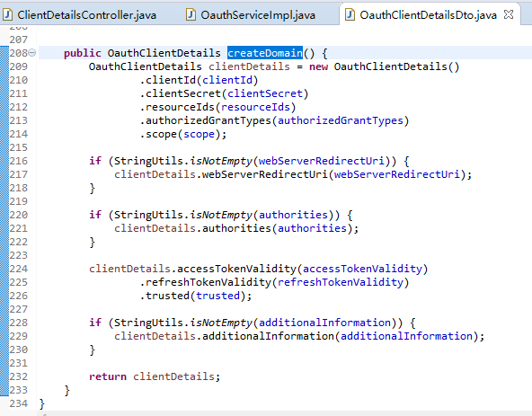Select the OauthClientDetailsDto.java tab
The height and width of the screenshot is (416, 532).
[428, 15]
